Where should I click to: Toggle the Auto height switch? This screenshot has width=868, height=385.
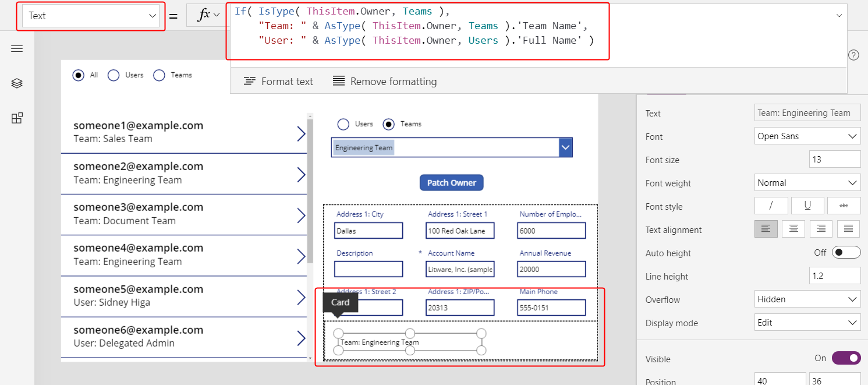coord(846,252)
